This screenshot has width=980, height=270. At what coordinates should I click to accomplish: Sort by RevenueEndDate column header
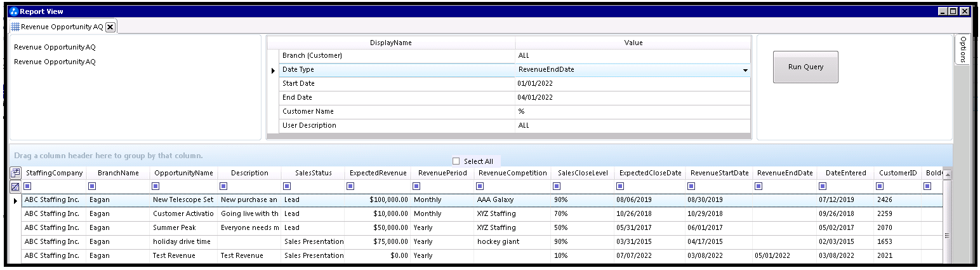point(785,173)
